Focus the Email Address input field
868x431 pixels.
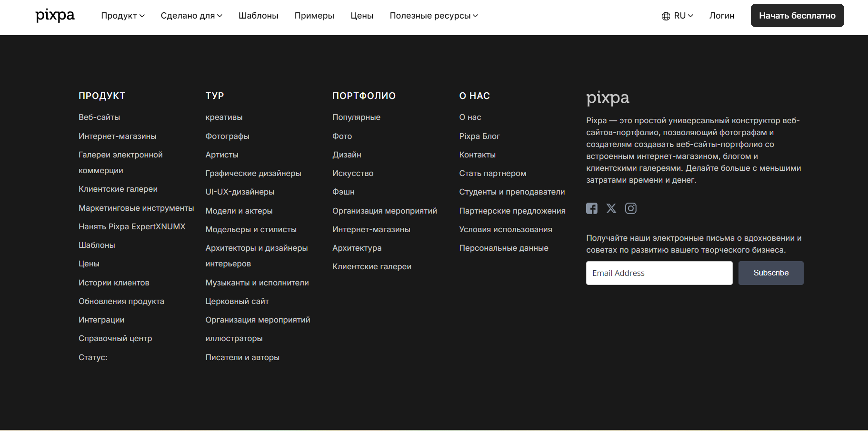(659, 273)
